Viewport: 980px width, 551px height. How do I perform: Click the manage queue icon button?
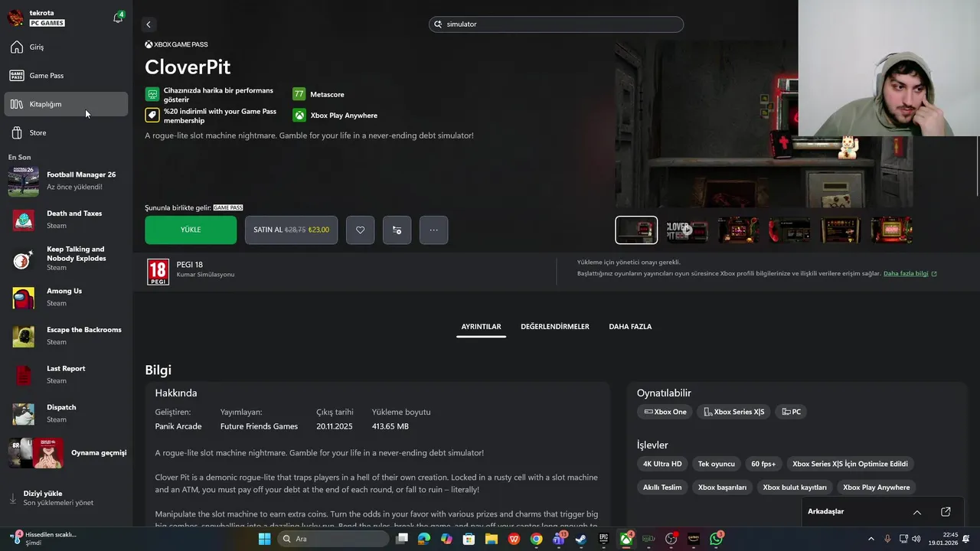[397, 230]
